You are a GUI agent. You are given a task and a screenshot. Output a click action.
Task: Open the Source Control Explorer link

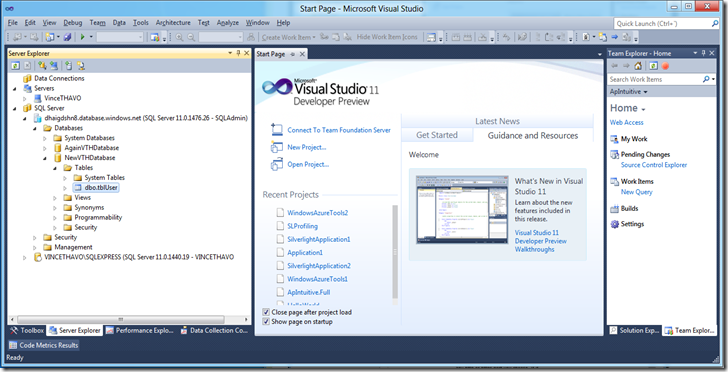(x=654, y=165)
